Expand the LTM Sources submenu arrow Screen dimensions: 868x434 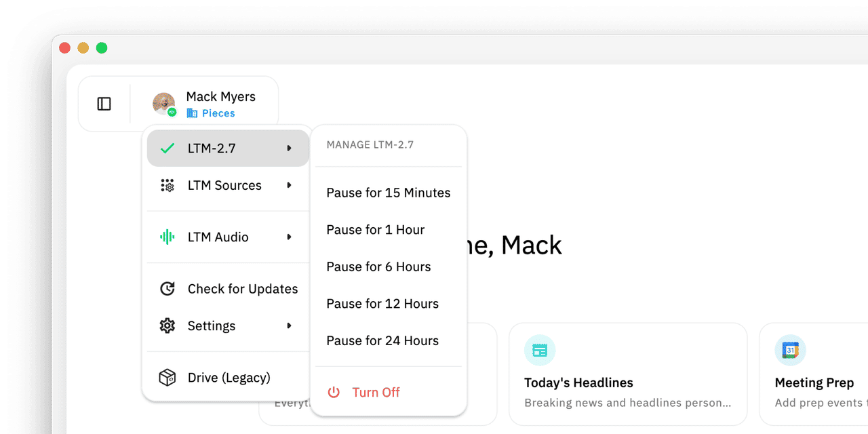point(289,186)
